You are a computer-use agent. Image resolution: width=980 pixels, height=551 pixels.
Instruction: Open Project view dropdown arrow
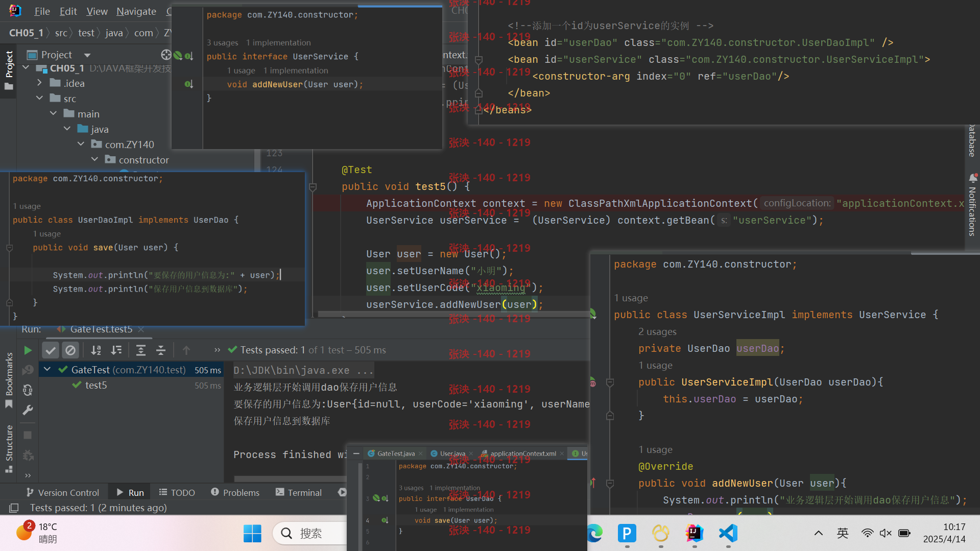point(87,55)
